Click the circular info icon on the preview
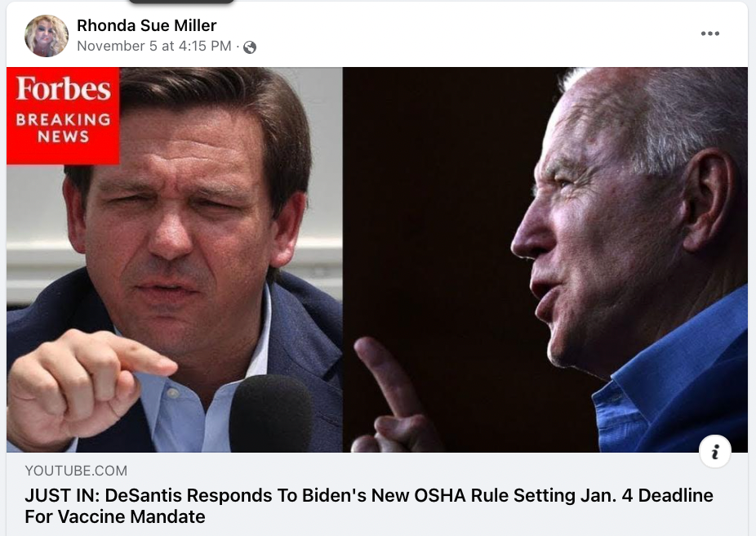The width and height of the screenshot is (756, 536). pos(715,452)
